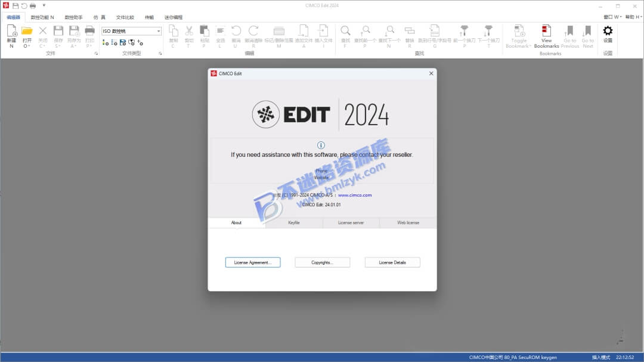Click the Copyrights... button
Screen dimensions: 644x362
click(x=323, y=262)
